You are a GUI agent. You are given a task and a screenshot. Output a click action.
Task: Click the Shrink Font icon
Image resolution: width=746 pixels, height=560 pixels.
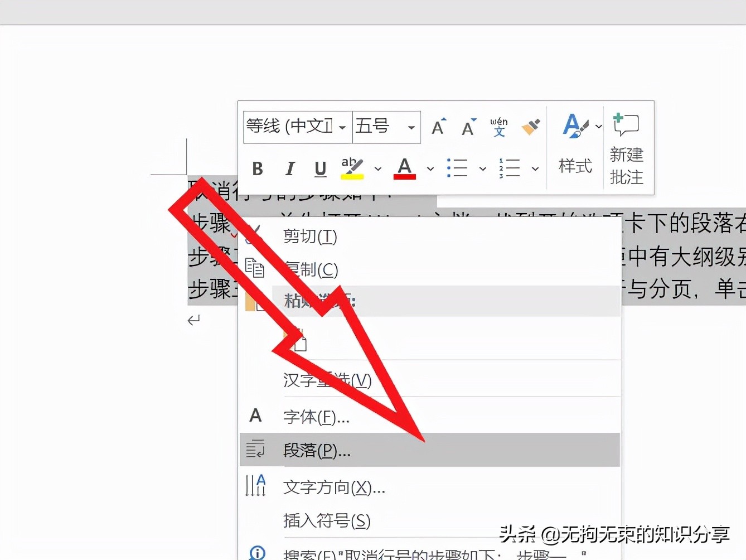pyautogui.click(x=469, y=127)
